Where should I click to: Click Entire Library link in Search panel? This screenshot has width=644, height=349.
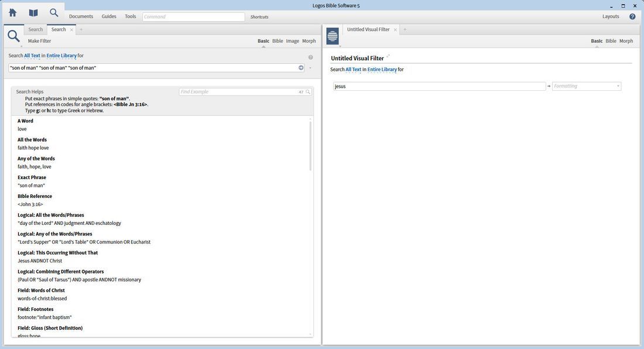click(x=61, y=56)
